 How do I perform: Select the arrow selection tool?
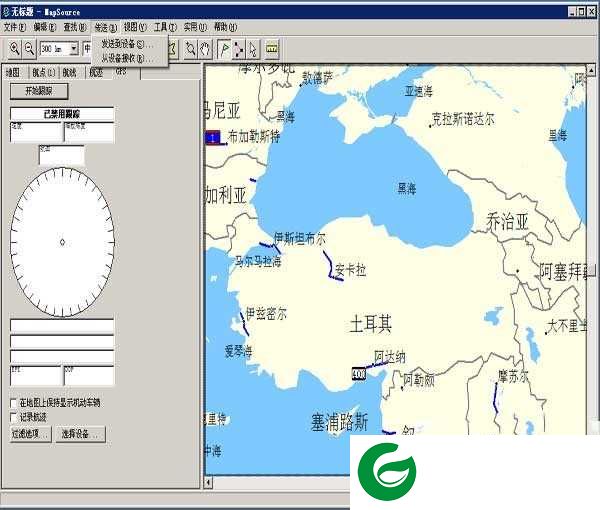pos(253,49)
